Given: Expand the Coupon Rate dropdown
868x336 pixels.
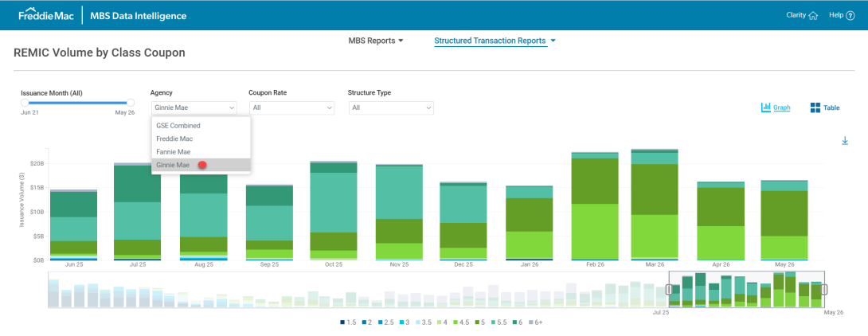Looking at the screenshot, I should pyautogui.click(x=291, y=107).
